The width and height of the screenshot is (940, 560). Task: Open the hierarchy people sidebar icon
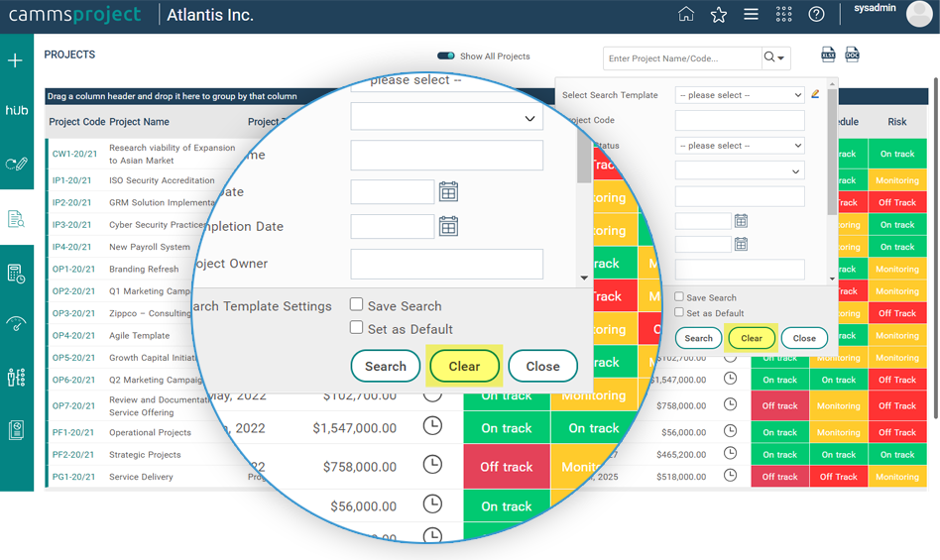(x=16, y=378)
